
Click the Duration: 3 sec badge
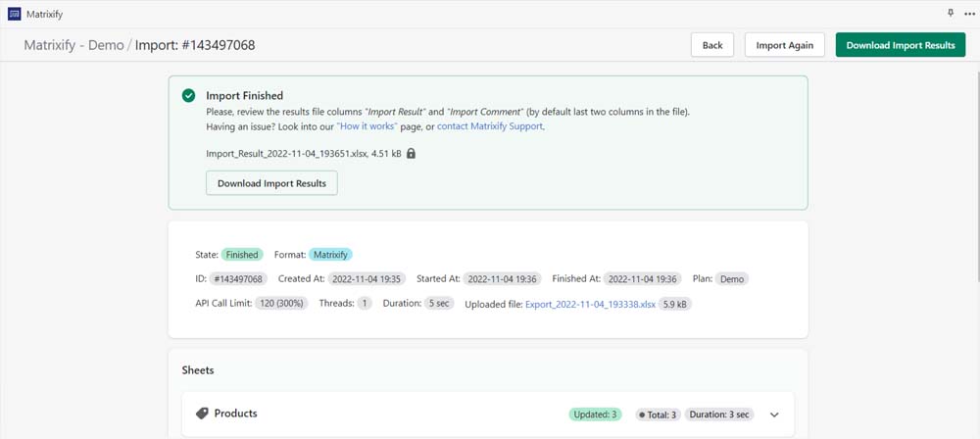[x=719, y=415]
